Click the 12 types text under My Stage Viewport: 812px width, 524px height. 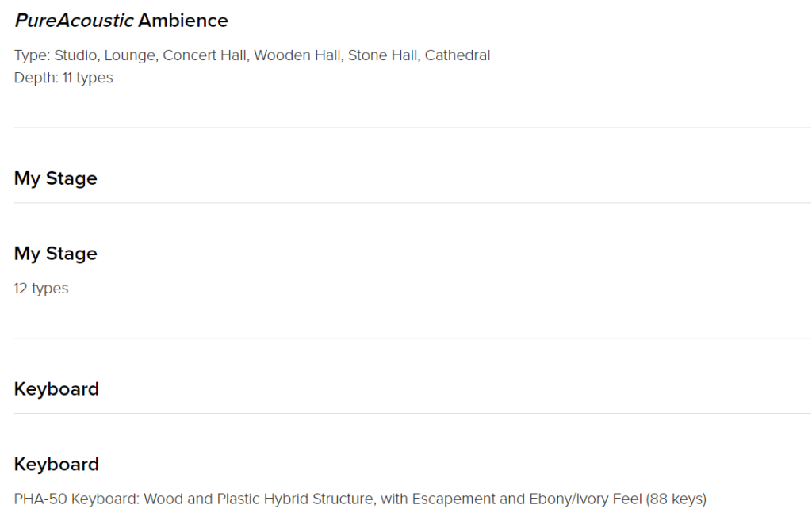(41, 289)
